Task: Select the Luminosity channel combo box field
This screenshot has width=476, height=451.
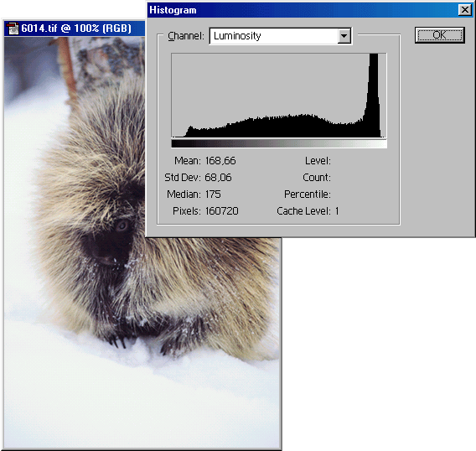Action: (x=280, y=36)
